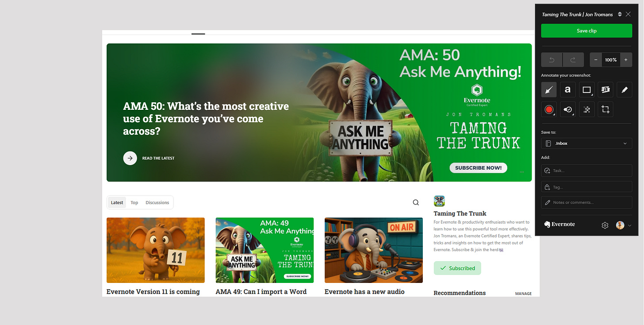Click the undo arrow in clipper

tap(552, 60)
